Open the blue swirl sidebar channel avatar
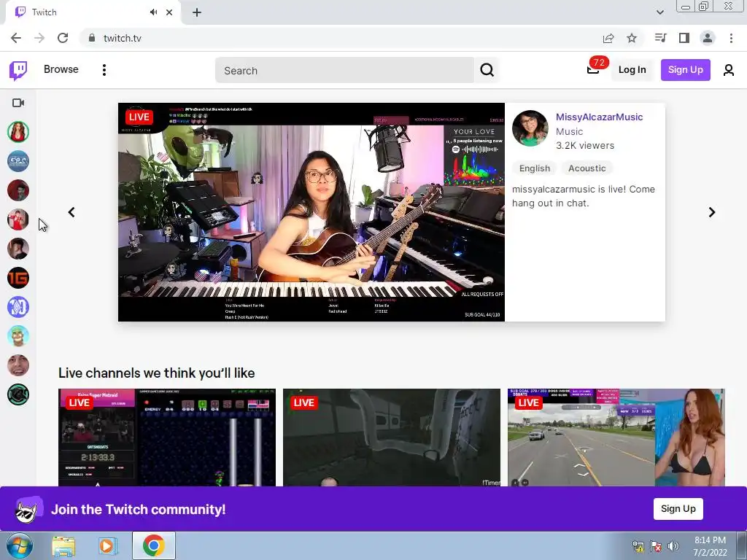 pyautogui.click(x=18, y=307)
